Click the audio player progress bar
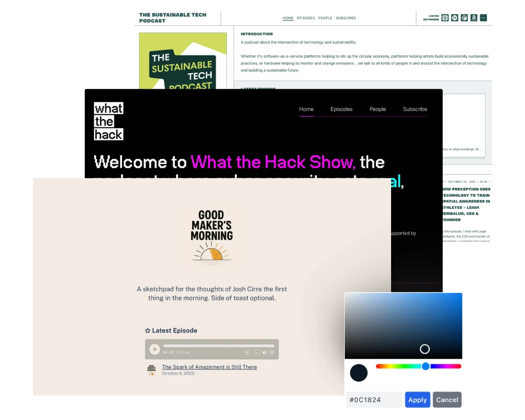The width and height of the screenshot is (525, 420). click(x=219, y=346)
